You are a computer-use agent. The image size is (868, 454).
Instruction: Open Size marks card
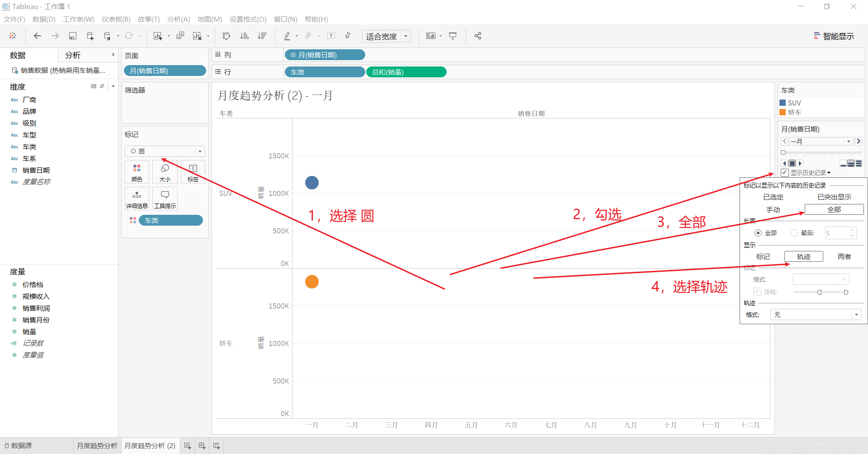pyautogui.click(x=165, y=172)
